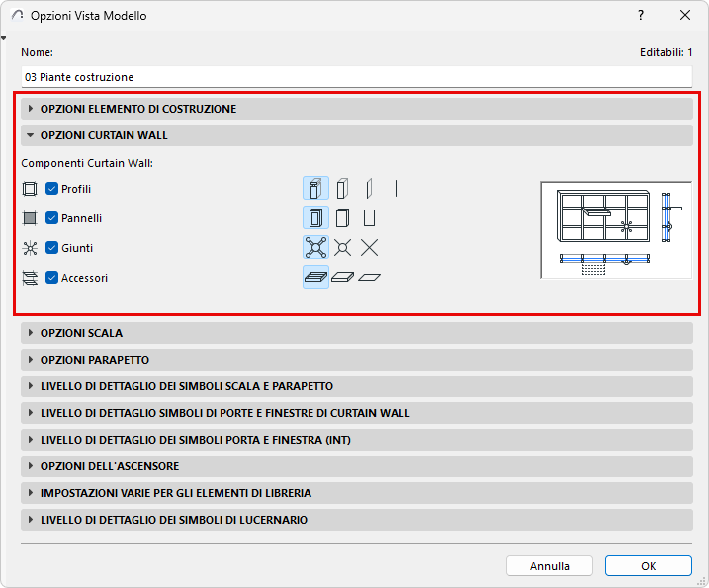Click the Pannelli filled-panel icon beside checkbox
This screenshot has height=588, width=709.
(x=30, y=218)
